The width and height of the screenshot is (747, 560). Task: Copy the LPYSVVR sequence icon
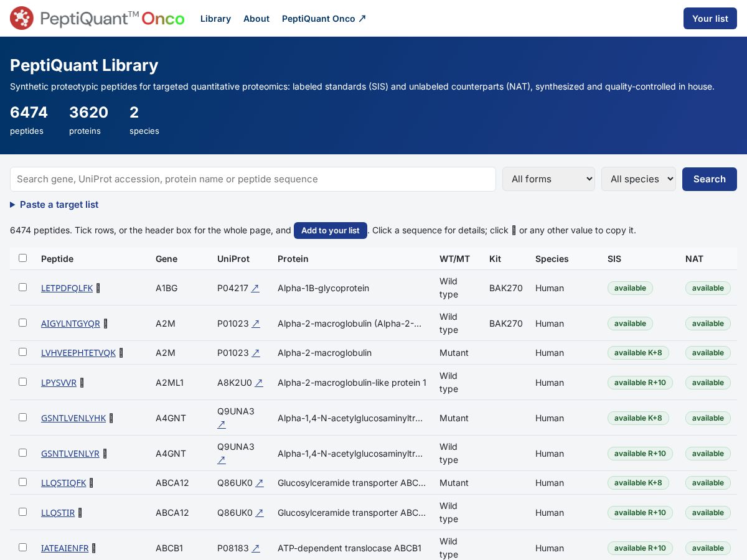tap(82, 383)
